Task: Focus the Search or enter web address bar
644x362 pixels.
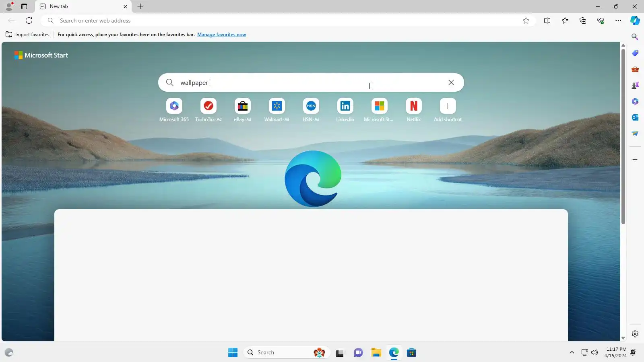Action: (x=288, y=21)
